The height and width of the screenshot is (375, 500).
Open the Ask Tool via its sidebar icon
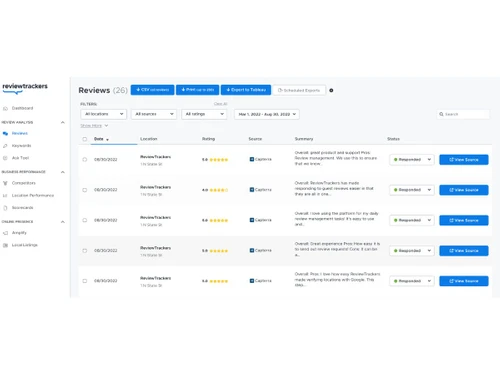point(5,158)
